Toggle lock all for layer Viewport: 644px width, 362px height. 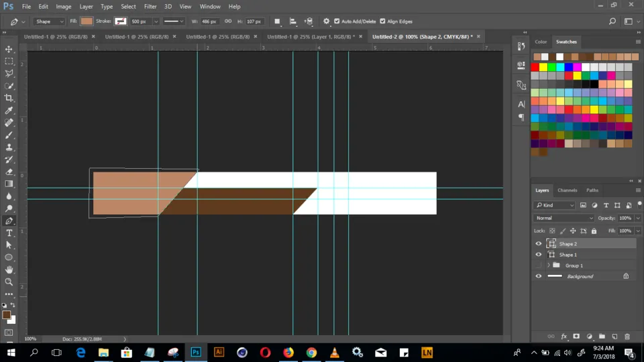click(594, 231)
